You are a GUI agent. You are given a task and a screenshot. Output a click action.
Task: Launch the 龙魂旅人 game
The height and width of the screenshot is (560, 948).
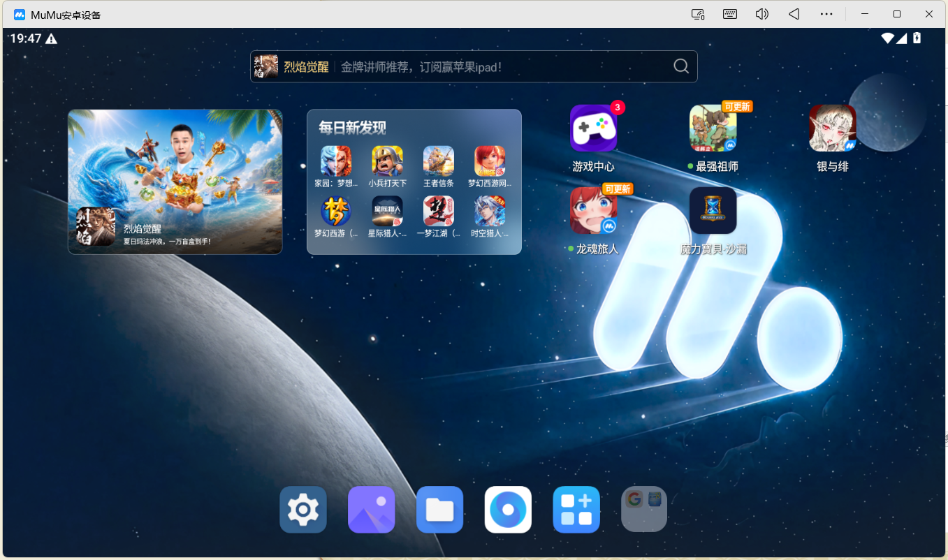point(593,210)
